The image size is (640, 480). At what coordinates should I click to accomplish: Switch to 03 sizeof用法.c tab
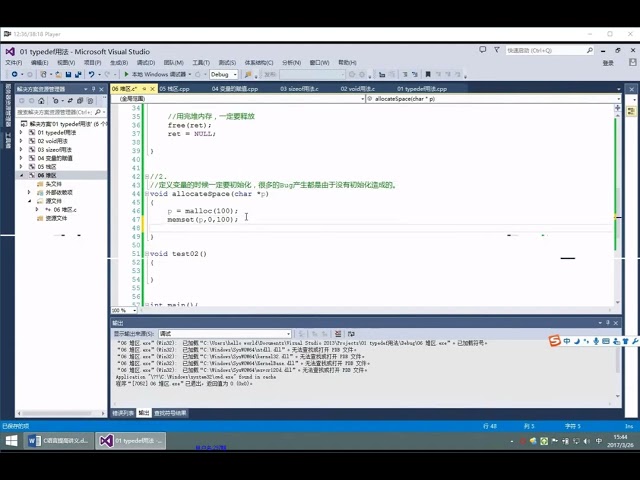[x=299, y=89]
